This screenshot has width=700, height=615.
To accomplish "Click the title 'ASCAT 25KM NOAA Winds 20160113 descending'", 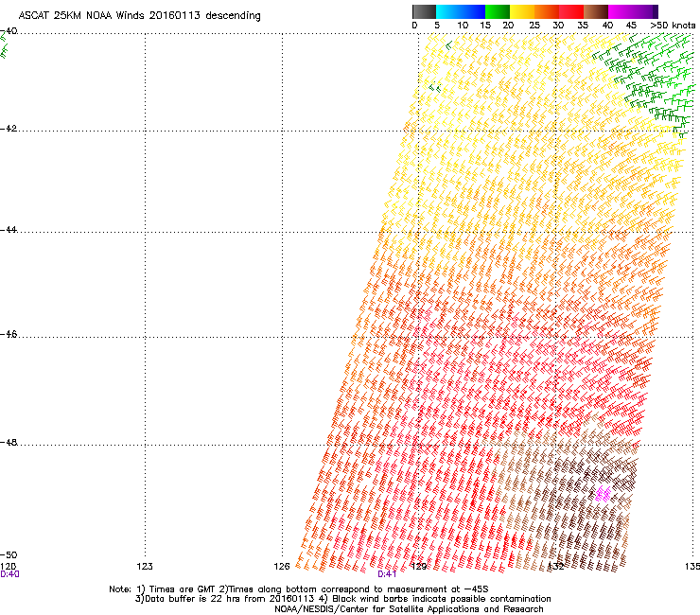I will 139,15.
